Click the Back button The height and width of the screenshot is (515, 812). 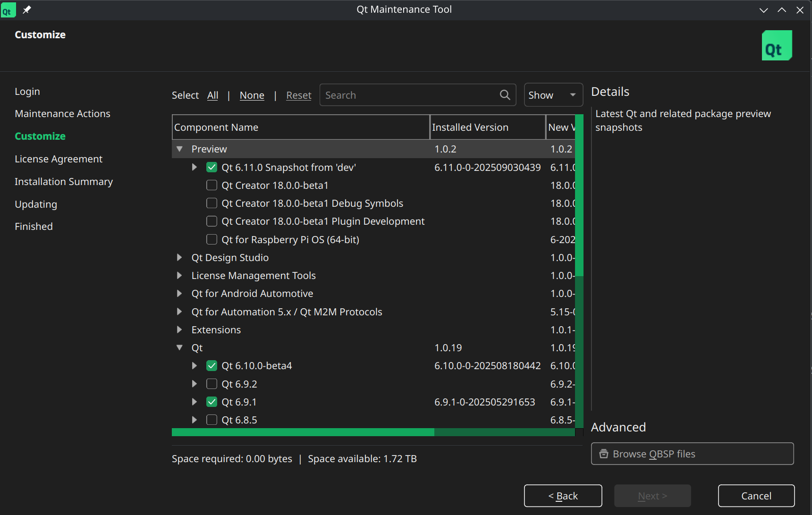(563, 496)
